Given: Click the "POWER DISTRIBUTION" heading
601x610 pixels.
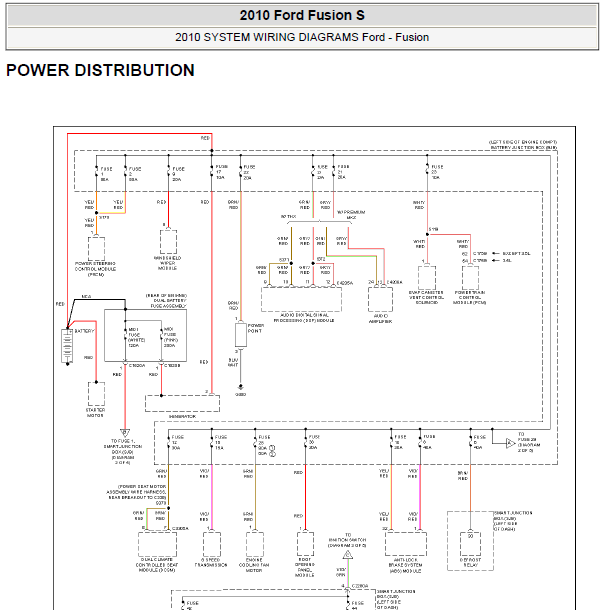Looking at the screenshot, I should click(x=100, y=70).
